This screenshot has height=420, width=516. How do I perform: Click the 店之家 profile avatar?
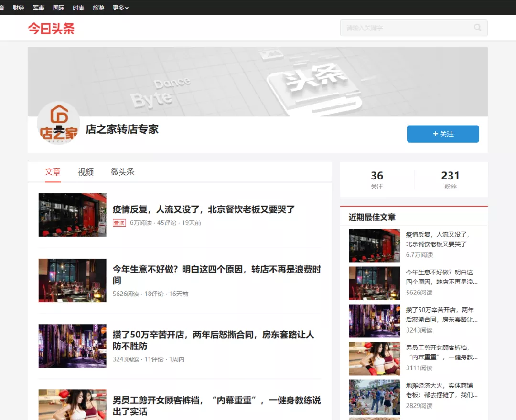[58, 123]
